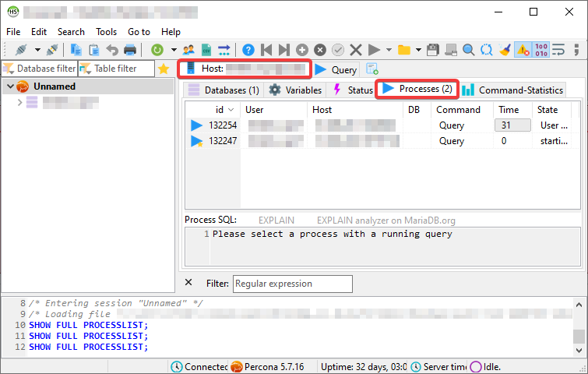Open the Tools menu
Screen dimensions: 588x374
pos(106,32)
